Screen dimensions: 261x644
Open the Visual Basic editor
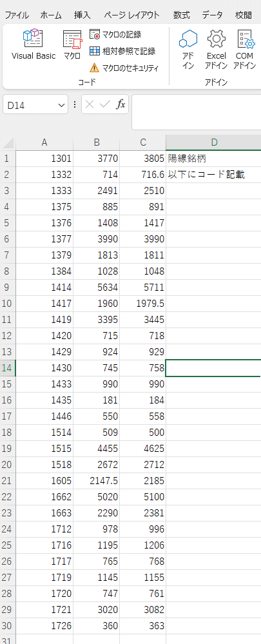pos(34,45)
